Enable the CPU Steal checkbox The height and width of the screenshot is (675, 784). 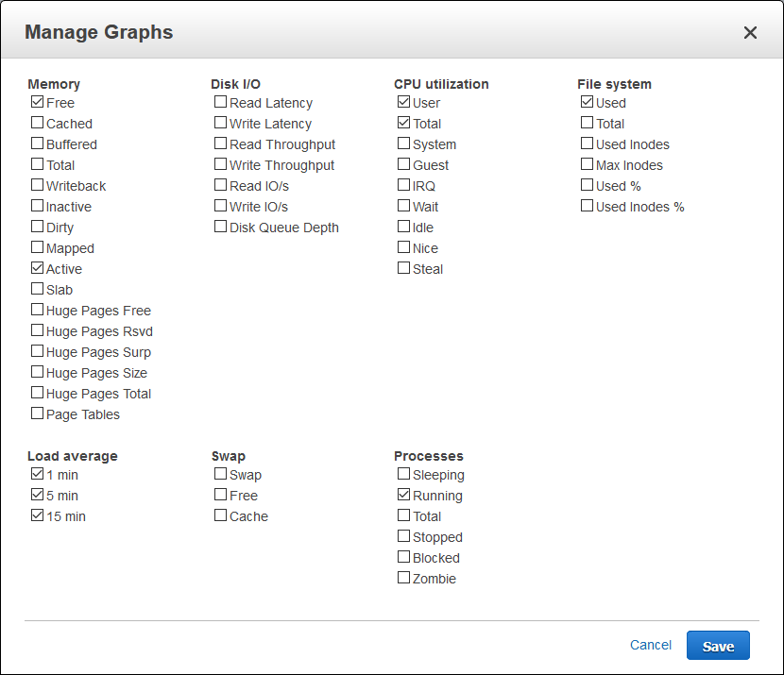pyautogui.click(x=403, y=268)
